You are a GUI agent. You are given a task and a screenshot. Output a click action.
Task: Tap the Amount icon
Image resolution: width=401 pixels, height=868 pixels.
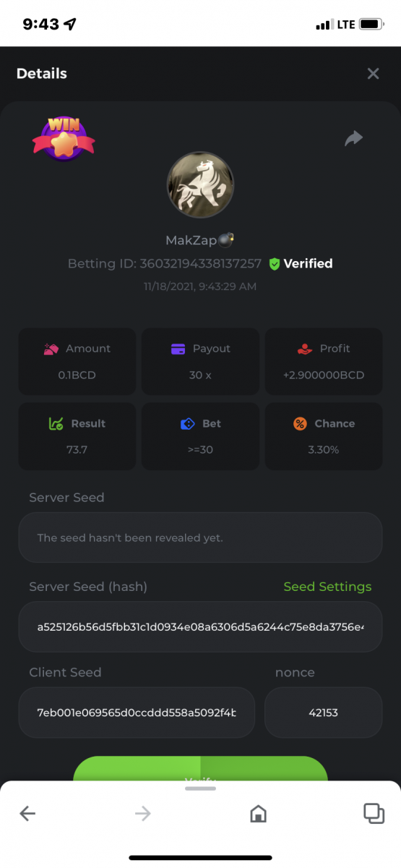tap(51, 349)
